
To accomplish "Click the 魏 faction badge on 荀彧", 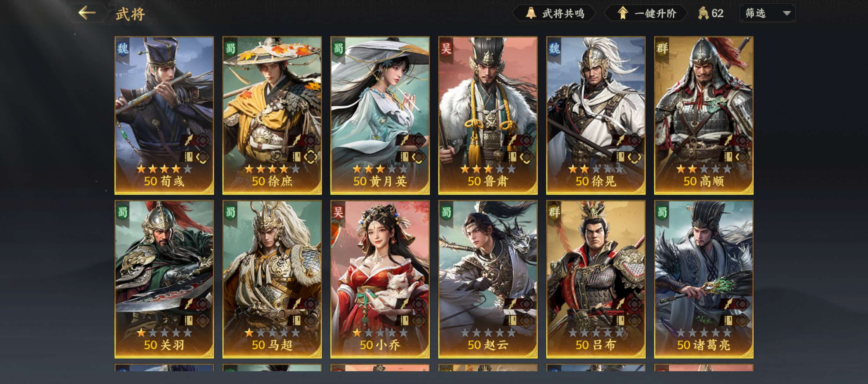I will 123,49.
